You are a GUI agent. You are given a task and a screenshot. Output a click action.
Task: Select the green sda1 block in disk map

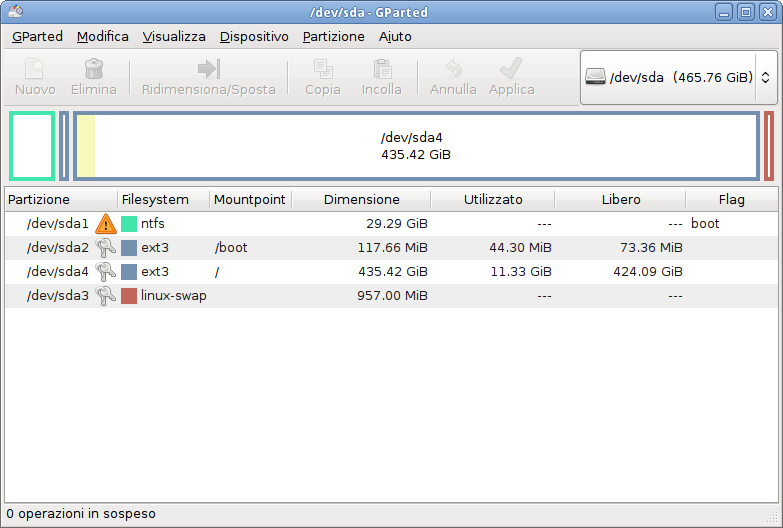(32, 146)
